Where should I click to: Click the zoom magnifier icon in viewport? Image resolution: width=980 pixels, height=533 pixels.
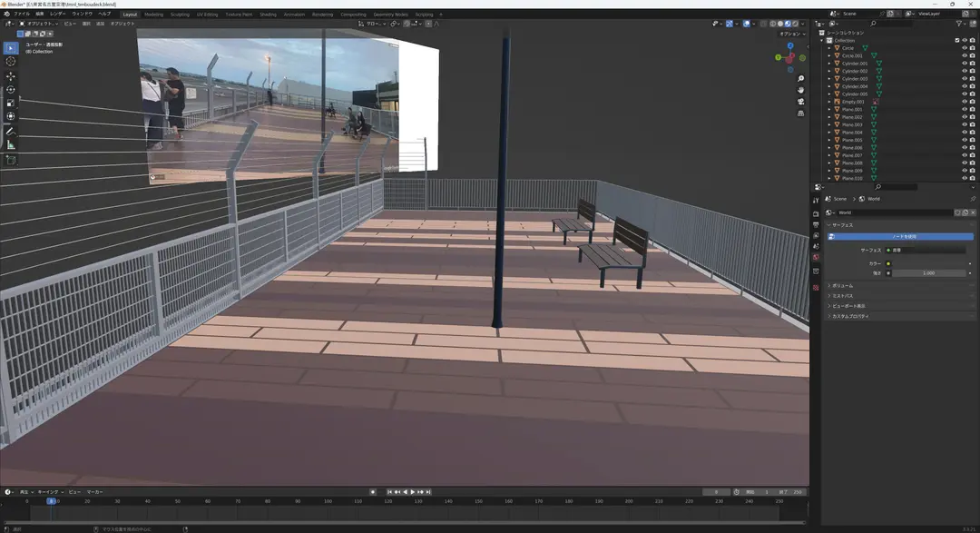(x=800, y=79)
